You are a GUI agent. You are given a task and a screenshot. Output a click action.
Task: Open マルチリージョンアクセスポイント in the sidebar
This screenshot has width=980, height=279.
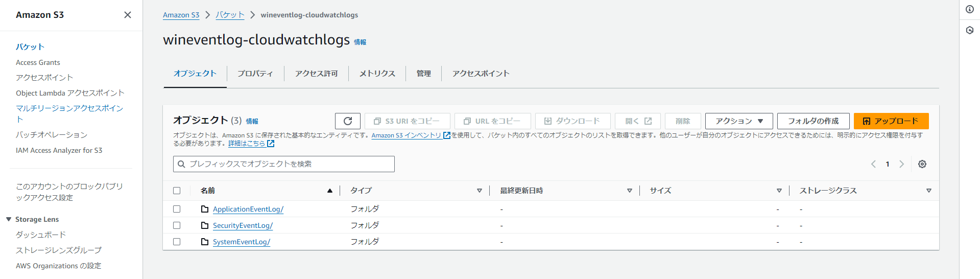(x=69, y=113)
